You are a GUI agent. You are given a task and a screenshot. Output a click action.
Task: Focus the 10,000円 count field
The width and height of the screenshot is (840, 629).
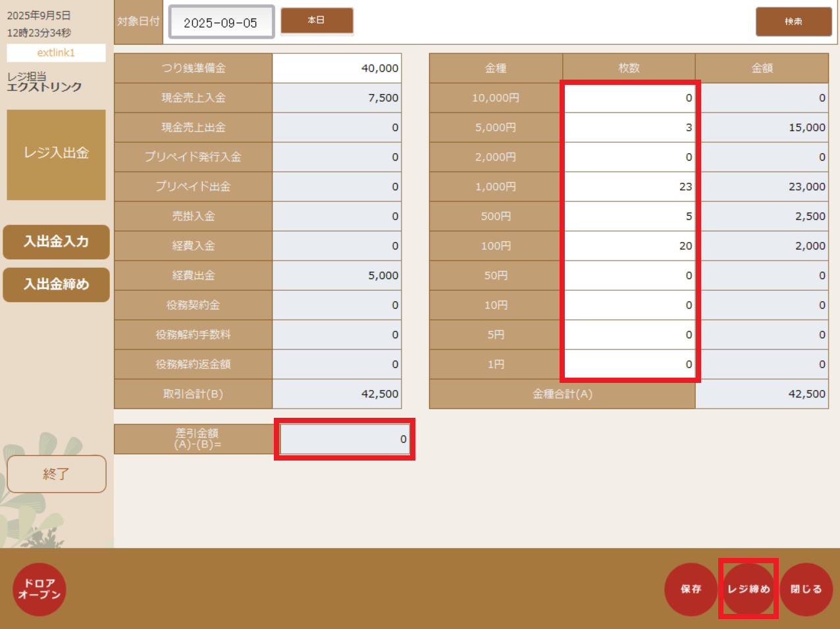pyautogui.click(x=629, y=98)
